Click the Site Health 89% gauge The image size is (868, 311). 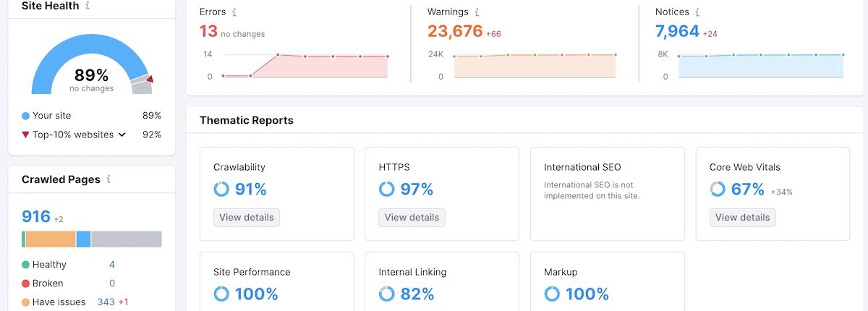pos(91,74)
